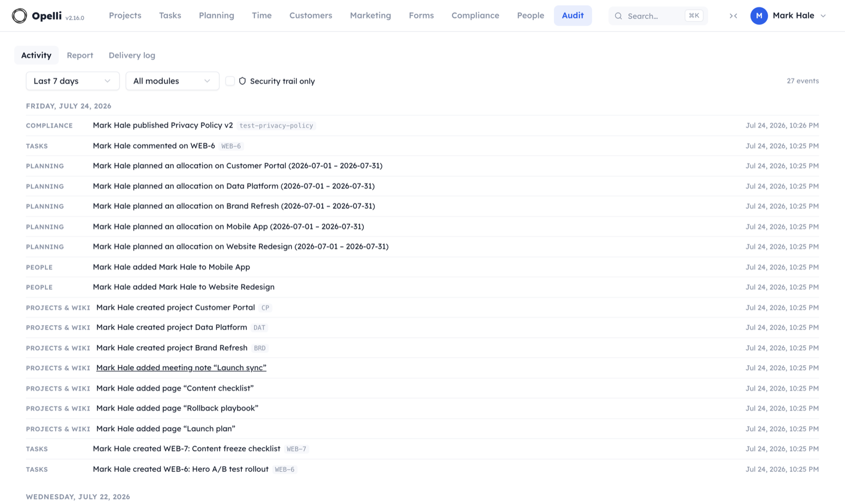The height and width of the screenshot is (504, 845).
Task: Open the Marketing section
Action: [x=370, y=15]
